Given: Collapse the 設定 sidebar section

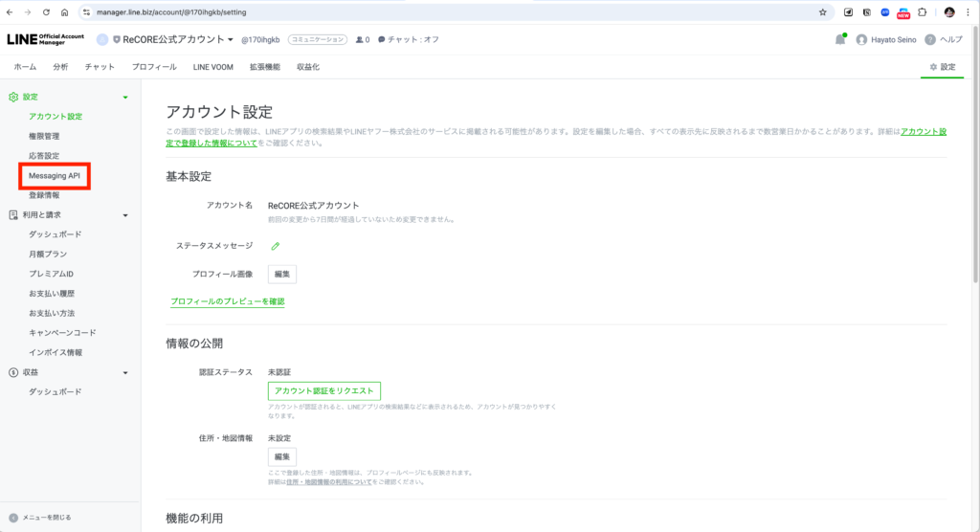Looking at the screenshot, I should (125, 98).
